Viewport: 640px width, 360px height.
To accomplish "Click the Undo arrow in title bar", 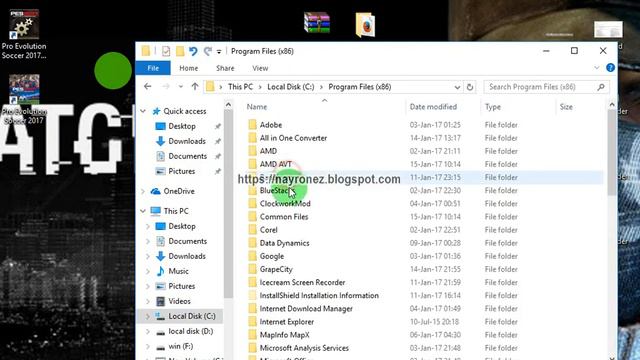I will (x=193, y=51).
